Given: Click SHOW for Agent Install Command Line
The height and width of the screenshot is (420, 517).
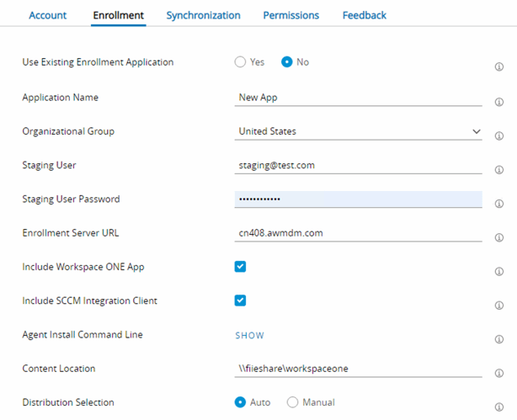Looking at the screenshot, I should pyautogui.click(x=249, y=335).
